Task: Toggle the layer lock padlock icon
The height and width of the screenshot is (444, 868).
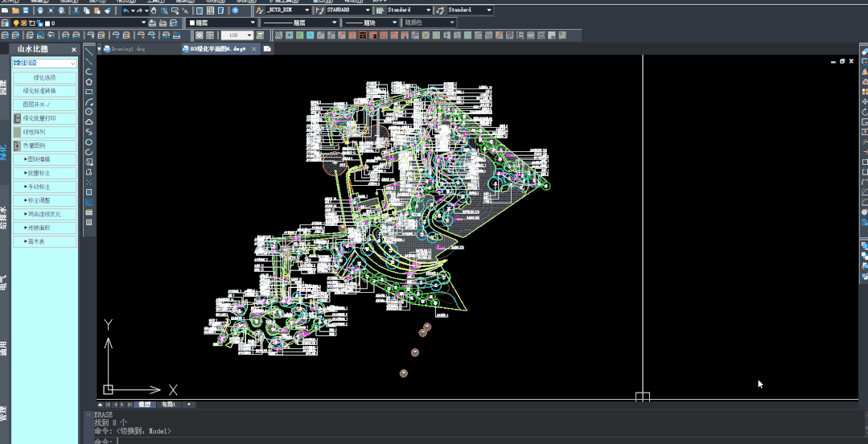Action: tap(39, 23)
